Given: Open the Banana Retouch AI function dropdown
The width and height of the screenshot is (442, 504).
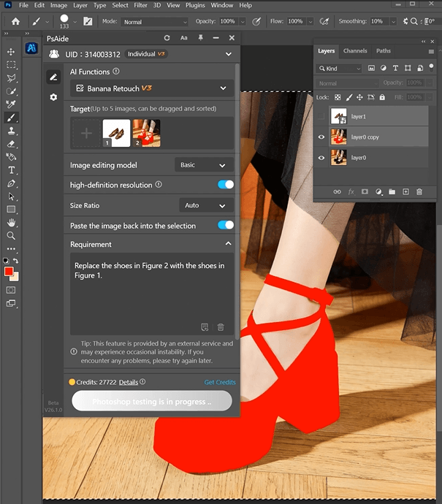Looking at the screenshot, I should coord(152,88).
